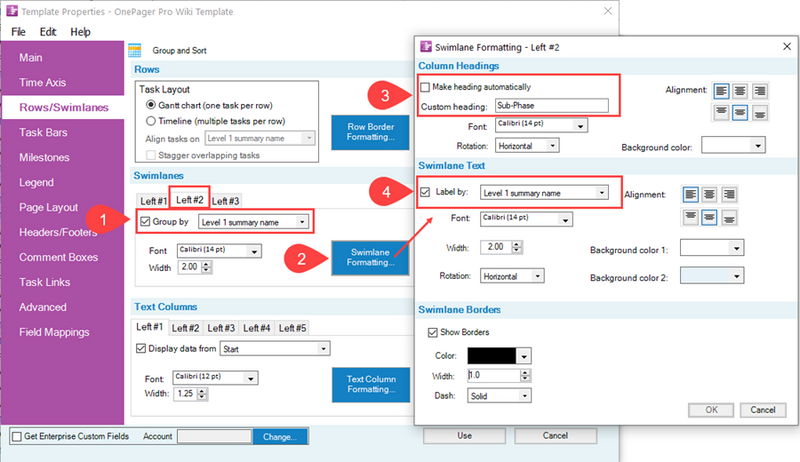Go to Field Mappings section
Screen dimensions: 800x462
coord(54,332)
